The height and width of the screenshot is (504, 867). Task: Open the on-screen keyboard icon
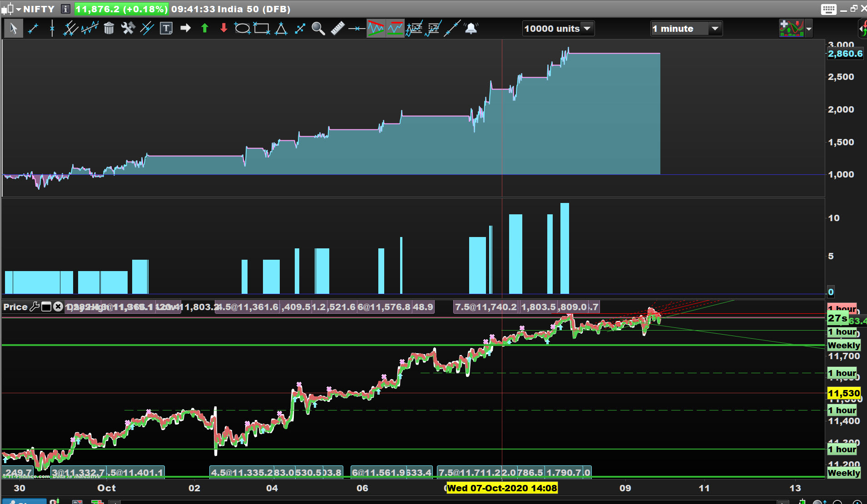click(828, 9)
